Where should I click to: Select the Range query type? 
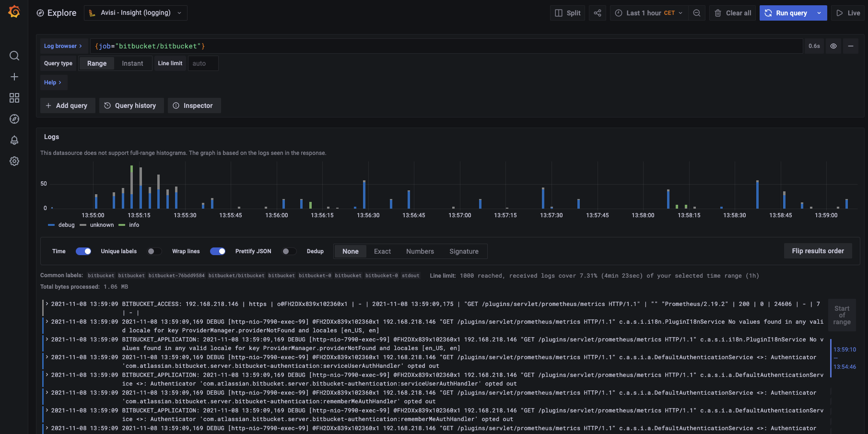point(97,63)
